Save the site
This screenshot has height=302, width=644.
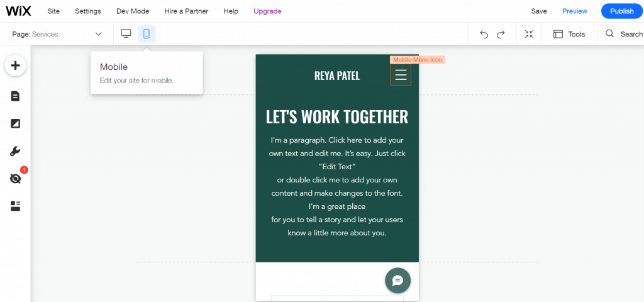pos(539,11)
